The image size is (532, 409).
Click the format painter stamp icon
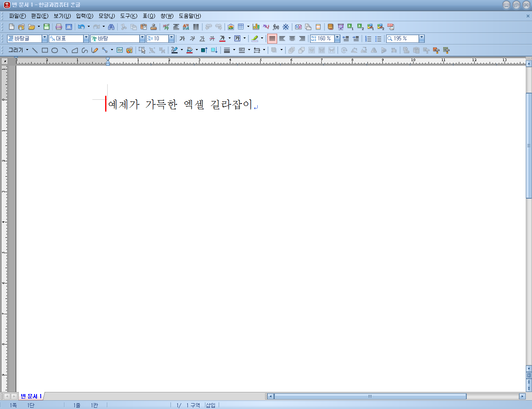tap(153, 27)
